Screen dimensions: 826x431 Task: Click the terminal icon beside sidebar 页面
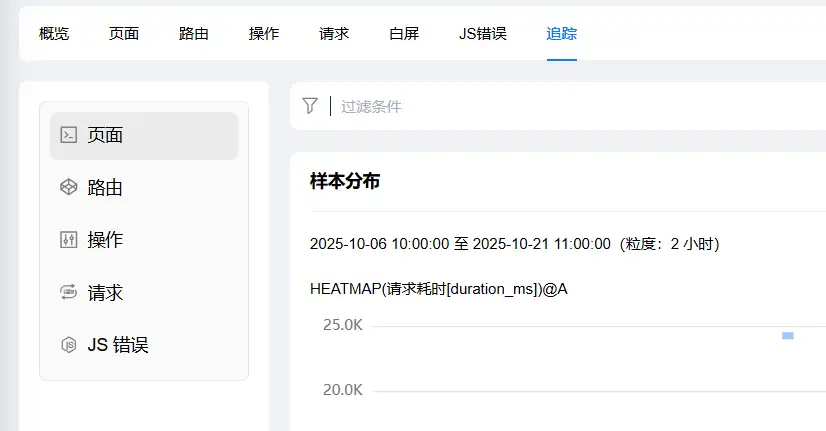[69, 135]
